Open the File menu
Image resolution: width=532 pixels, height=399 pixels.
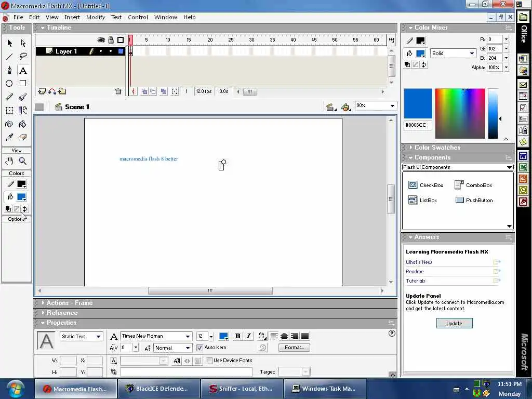(18, 17)
